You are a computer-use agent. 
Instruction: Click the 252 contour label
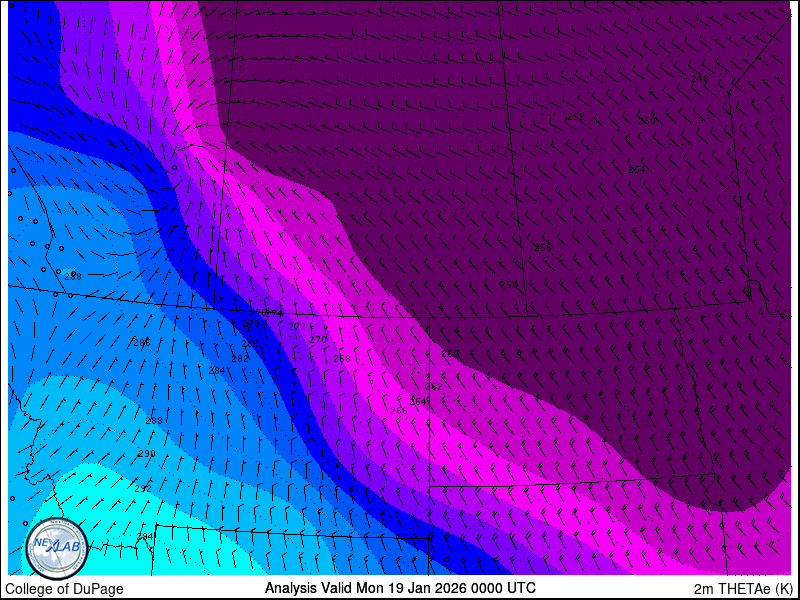576,117
